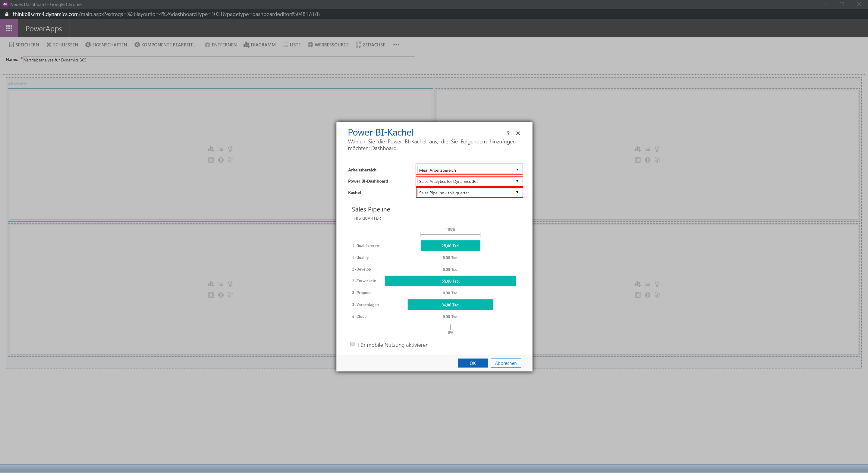The width and height of the screenshot is (868, 473).
Task: Insert an iframe in the bottom-right dashboard cell
Action: pyautogui.click(x=637, y=295)
